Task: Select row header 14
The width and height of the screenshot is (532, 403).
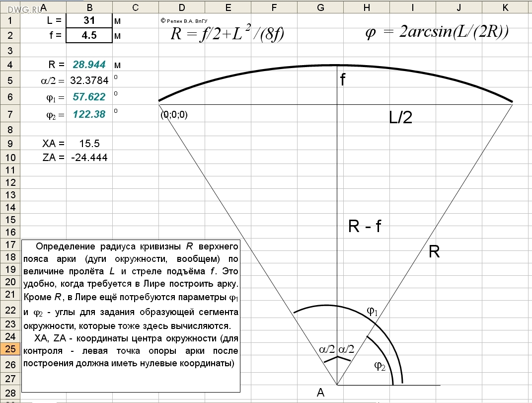Action: coord(10,207)
